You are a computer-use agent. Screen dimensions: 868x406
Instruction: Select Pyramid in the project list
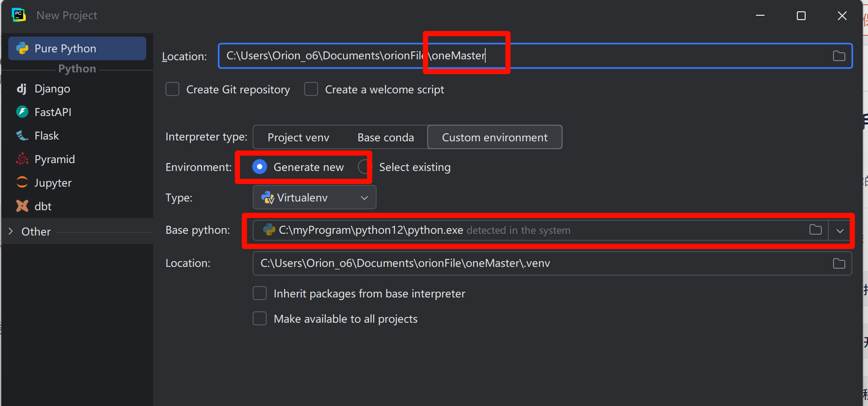[x=77, y=159]
